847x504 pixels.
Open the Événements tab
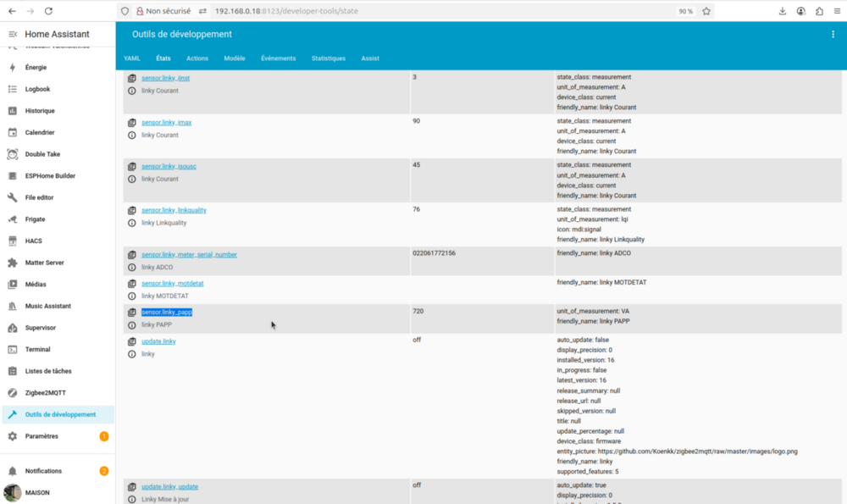coord(278,58)
